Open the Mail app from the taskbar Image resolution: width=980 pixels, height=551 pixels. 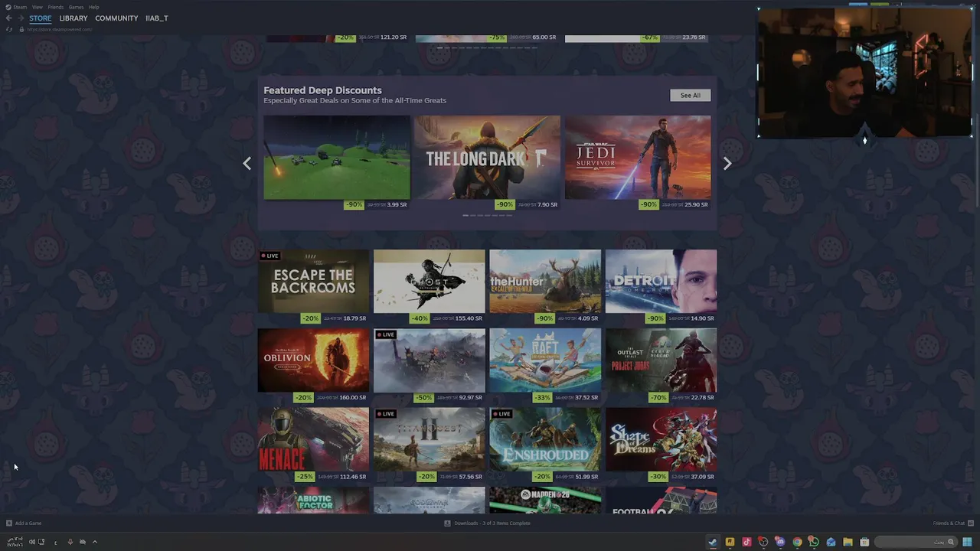pos(831,542)
